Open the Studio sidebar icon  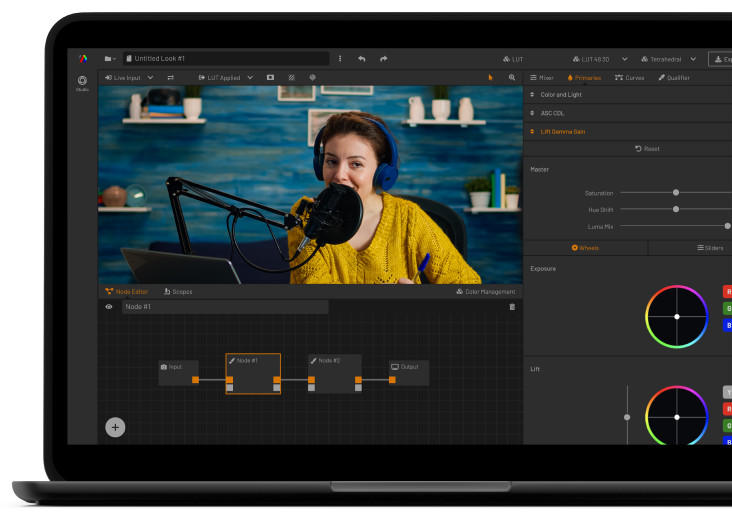tap(82, 83)
